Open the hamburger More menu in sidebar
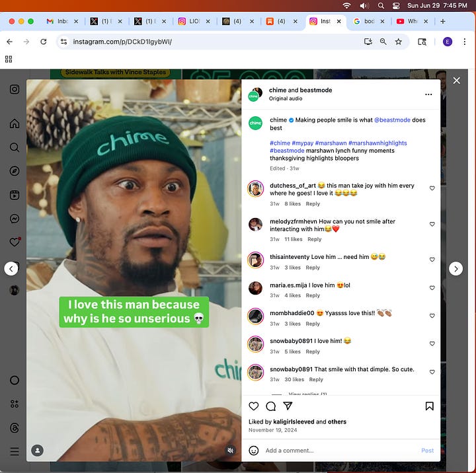This screenshot has width=476, height=473. point(15,451)
